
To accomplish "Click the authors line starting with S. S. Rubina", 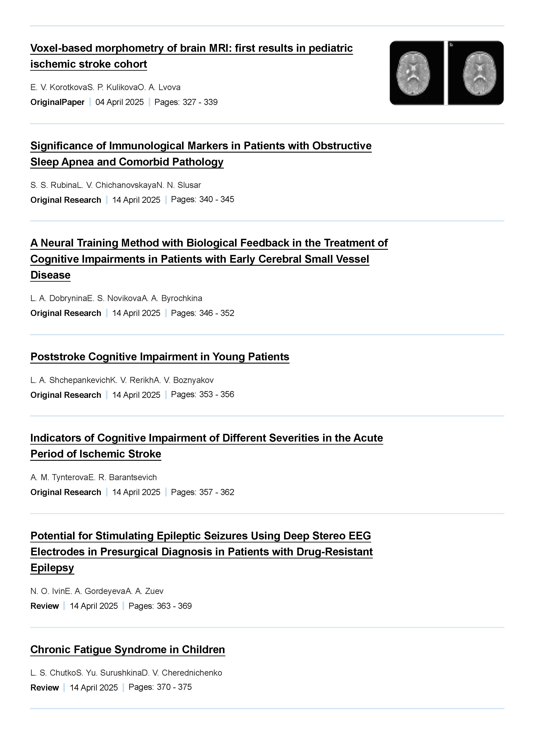I will point(115,185).
